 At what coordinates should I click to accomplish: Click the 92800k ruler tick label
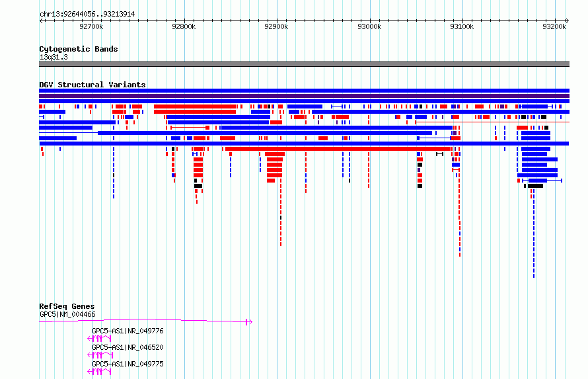[x=184, y=26]
